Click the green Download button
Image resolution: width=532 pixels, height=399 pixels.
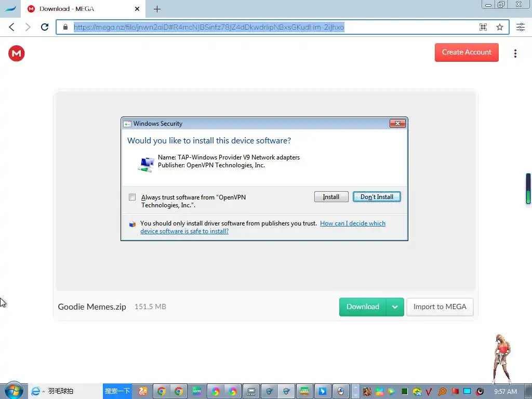pyautogui.click(x=363, y=307)
